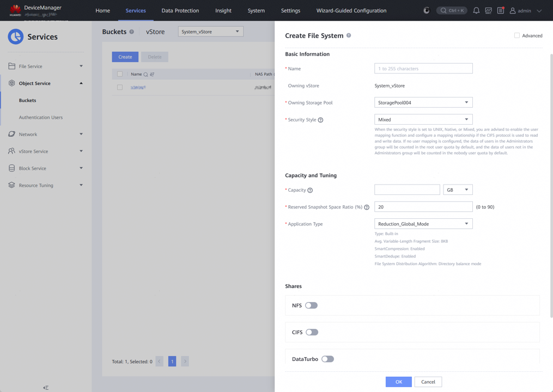Image resolution: width=553 pixels, height=392 pixels.
Task: Expand the File Service sidebar section
Action: click(46, 66)
